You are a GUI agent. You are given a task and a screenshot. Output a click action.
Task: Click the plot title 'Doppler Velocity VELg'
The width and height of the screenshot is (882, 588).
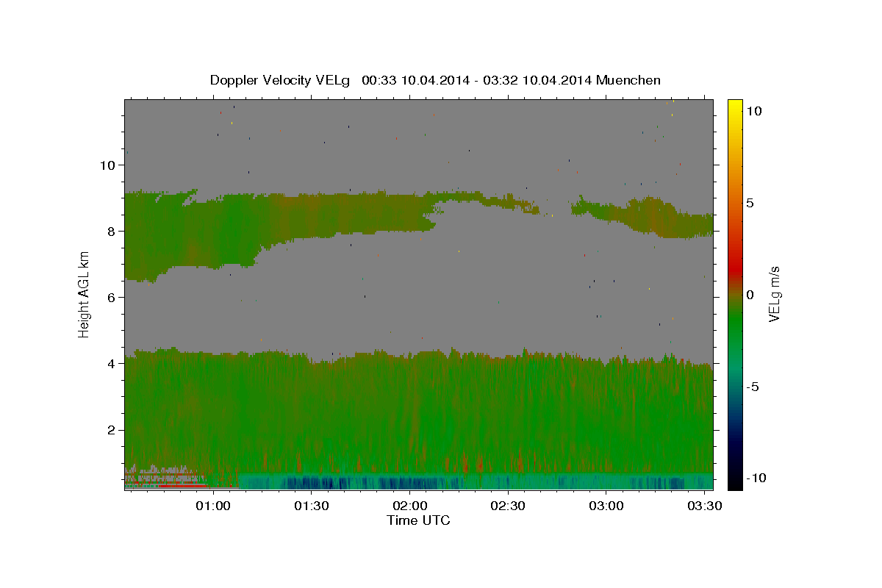pyautogui.click(x=282, y=80)
